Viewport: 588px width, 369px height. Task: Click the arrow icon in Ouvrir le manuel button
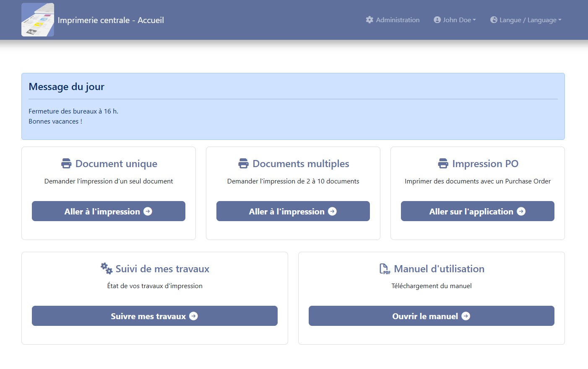click(466, 316)
